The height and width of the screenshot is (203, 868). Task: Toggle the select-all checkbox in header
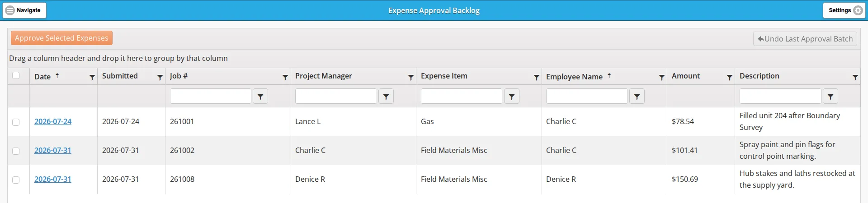pyautogui.click(x=16, y=75)
